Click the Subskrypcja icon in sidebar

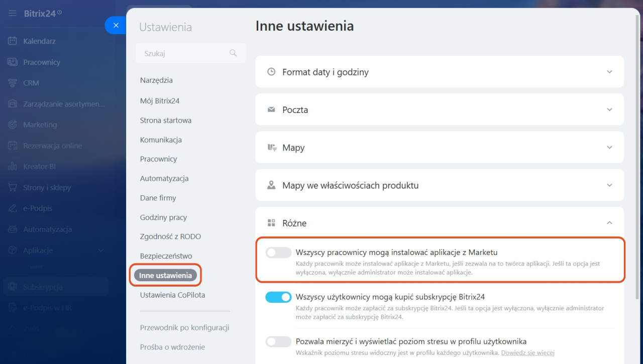tap(13, 287)
